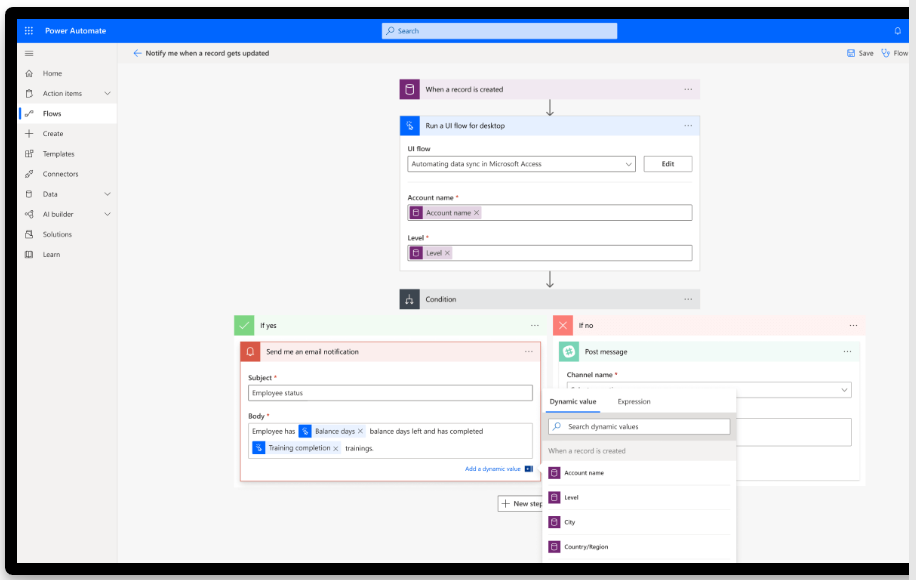
Task: Click the Learn book icon
Action: (x=29, y=255)
